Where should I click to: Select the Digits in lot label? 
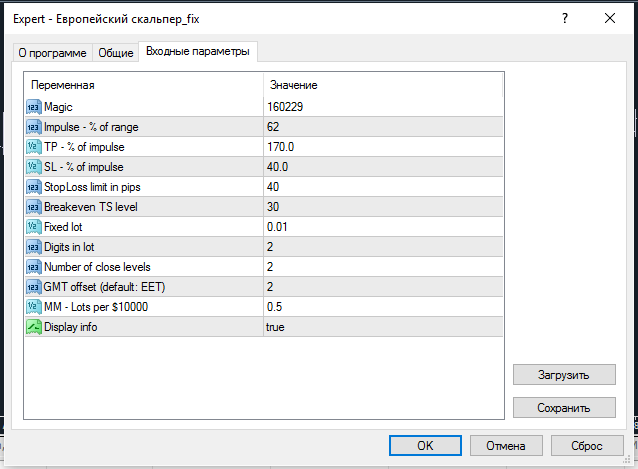click(69, 247)
